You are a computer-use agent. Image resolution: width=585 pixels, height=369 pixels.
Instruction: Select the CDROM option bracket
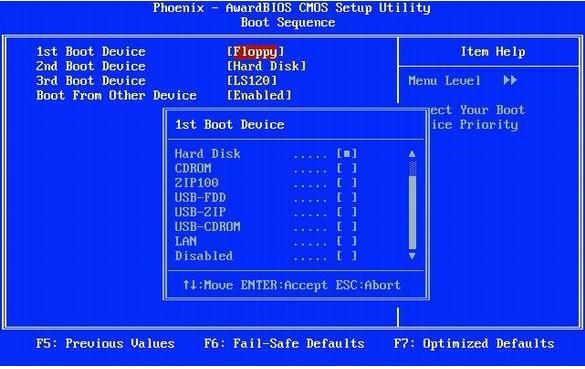point(347,168)
